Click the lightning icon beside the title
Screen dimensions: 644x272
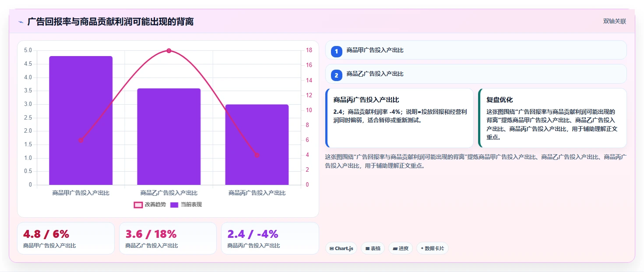21,22
